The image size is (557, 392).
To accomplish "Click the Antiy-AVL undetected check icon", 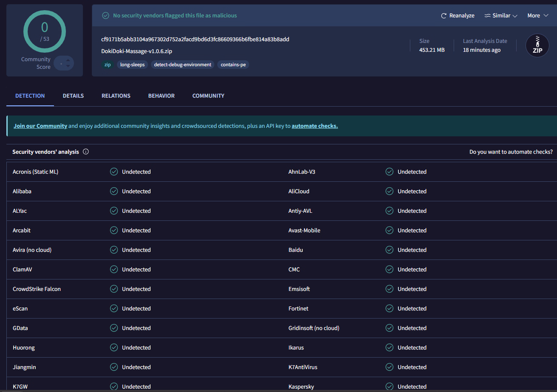I will (389, 211).
